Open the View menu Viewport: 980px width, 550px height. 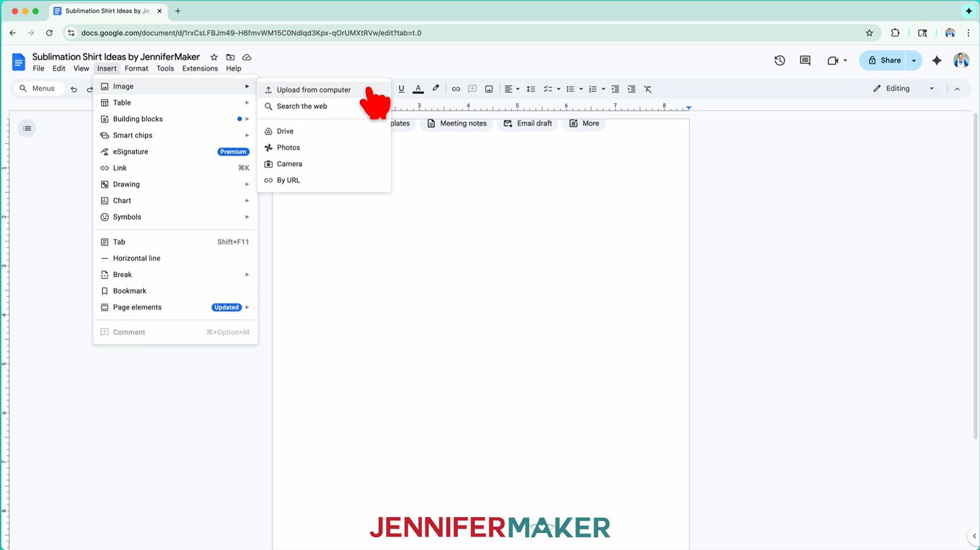pos(81,69)
